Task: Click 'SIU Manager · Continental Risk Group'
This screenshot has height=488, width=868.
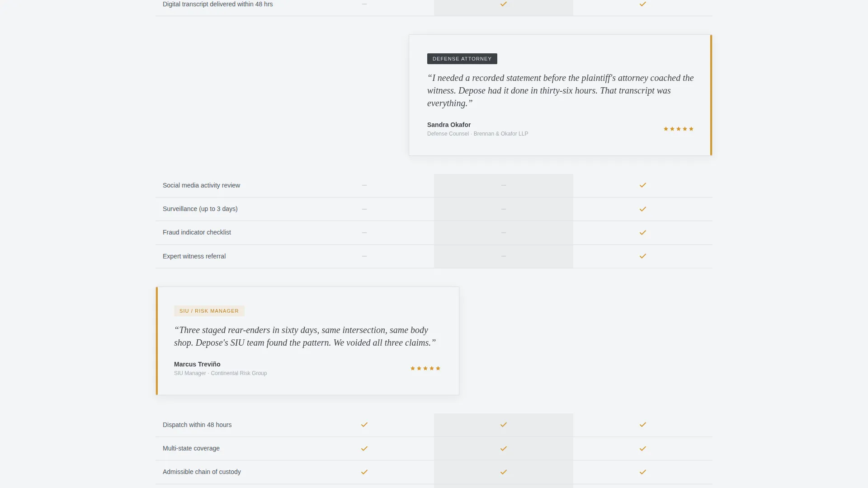Action: pyautogui.click(x=220, y=373)
